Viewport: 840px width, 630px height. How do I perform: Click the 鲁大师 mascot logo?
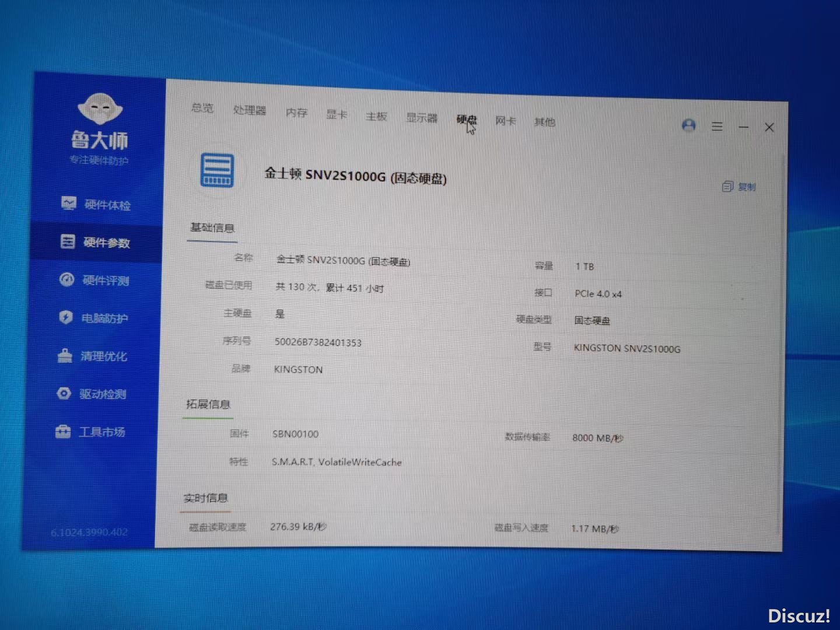pyautogui.click(x=100, y=108)
